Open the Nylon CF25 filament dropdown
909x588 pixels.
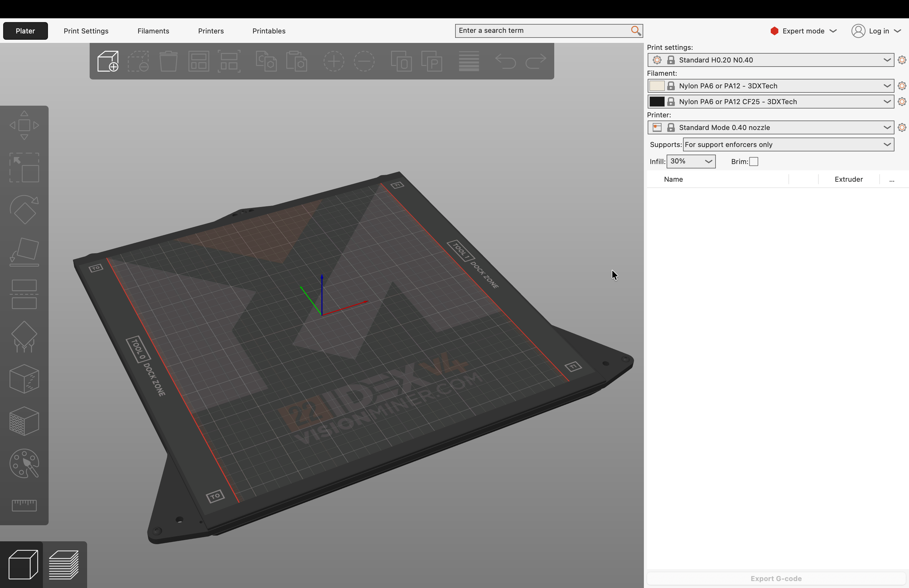[x=771, y=102]
